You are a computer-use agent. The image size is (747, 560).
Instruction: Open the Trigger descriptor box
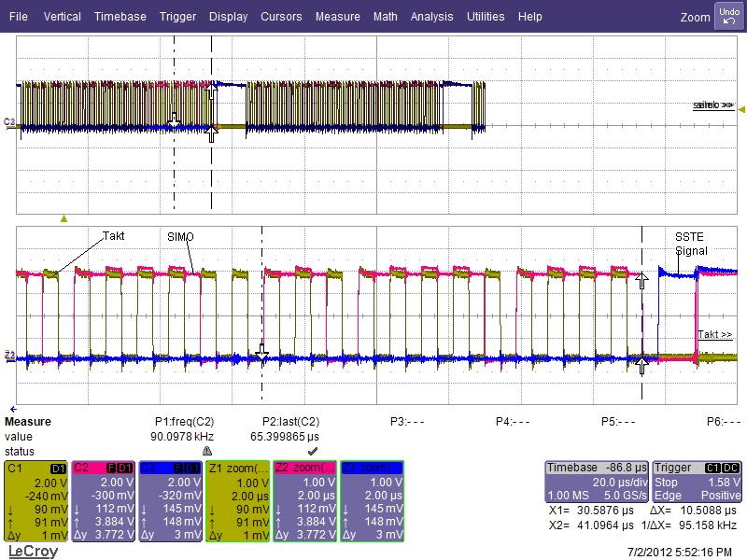(x=697, y=482)
